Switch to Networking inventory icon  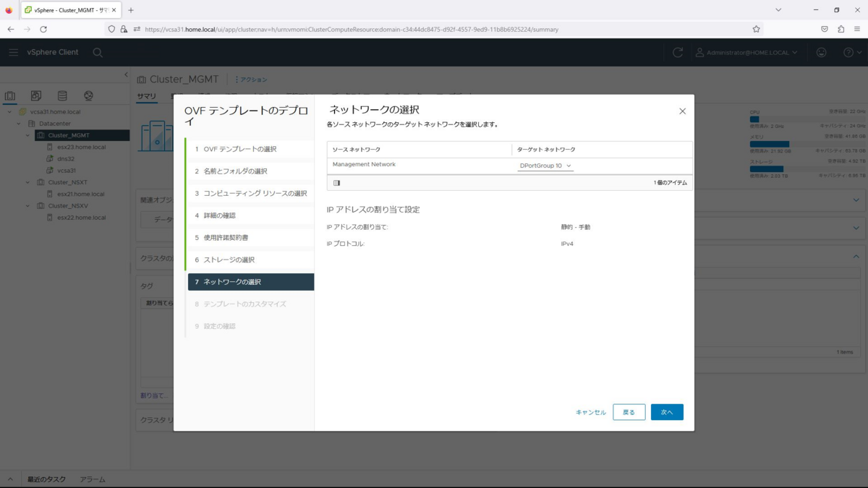pyautogui.click(x=88, y=95)
